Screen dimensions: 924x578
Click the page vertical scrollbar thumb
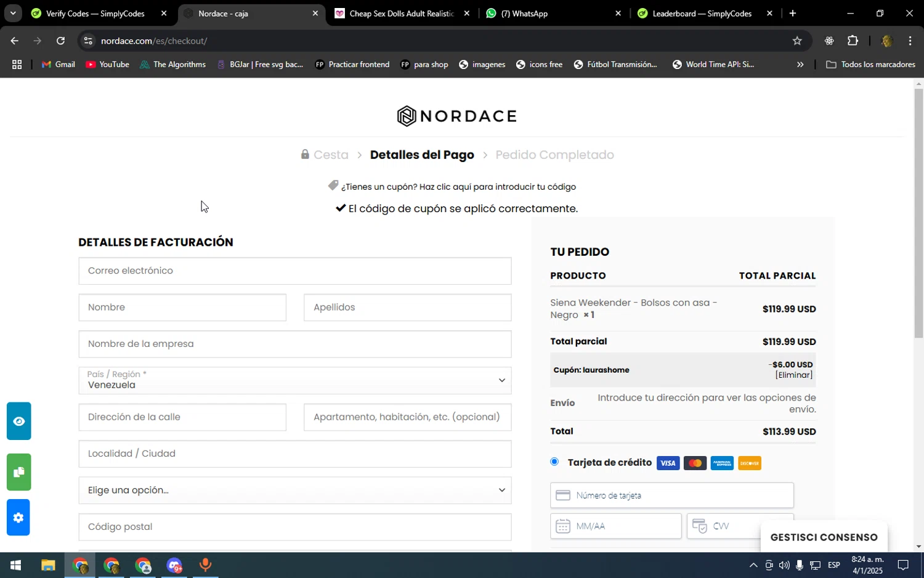click(918, 213)
